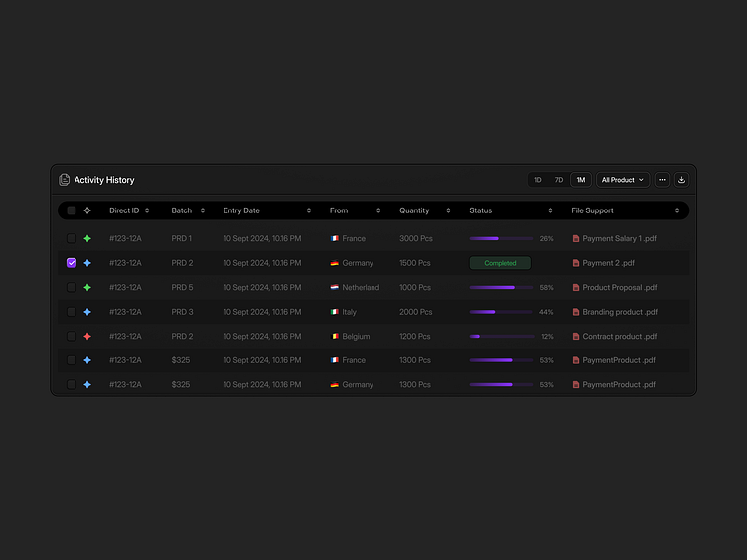Uncheck the selected PRD 2 Germany row
Viewport: 747px width, 560px height.
tap(72, 263)
